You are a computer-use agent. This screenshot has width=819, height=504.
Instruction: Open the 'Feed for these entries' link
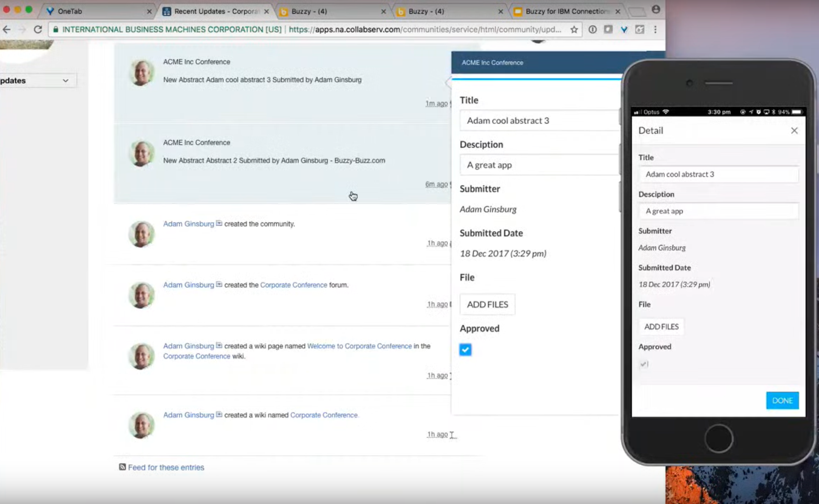(166, 467)
